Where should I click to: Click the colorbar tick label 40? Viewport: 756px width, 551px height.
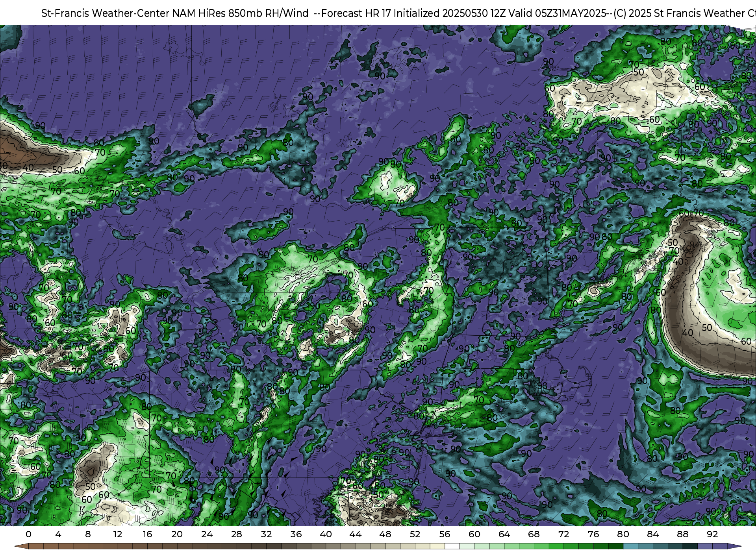tap(326, 534)
